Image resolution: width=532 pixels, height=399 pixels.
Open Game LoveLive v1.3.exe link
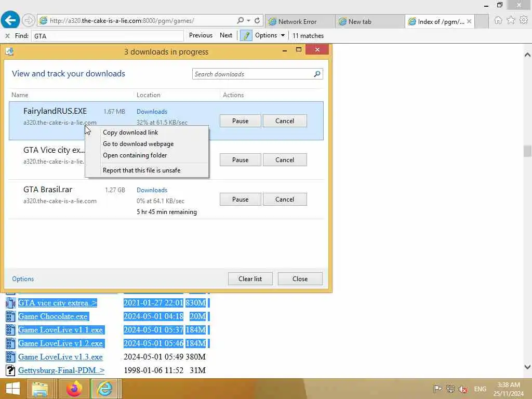click(60, 357)
